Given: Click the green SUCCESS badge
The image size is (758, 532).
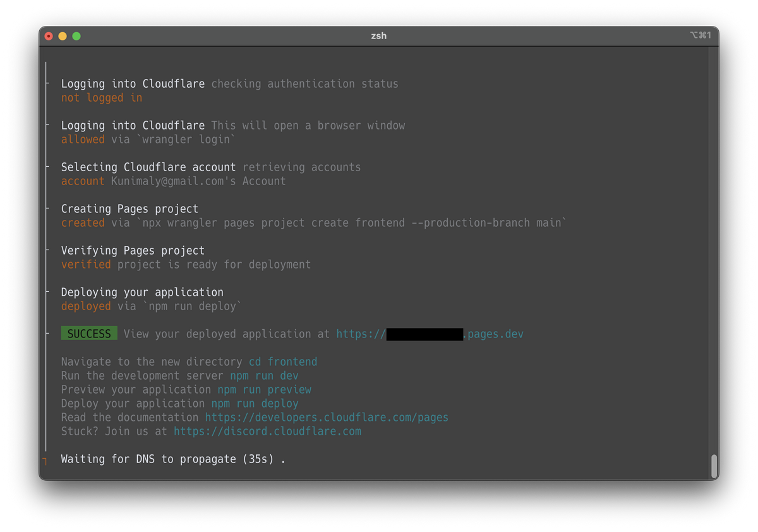Looking at the screenshot, I should [89, 334].
